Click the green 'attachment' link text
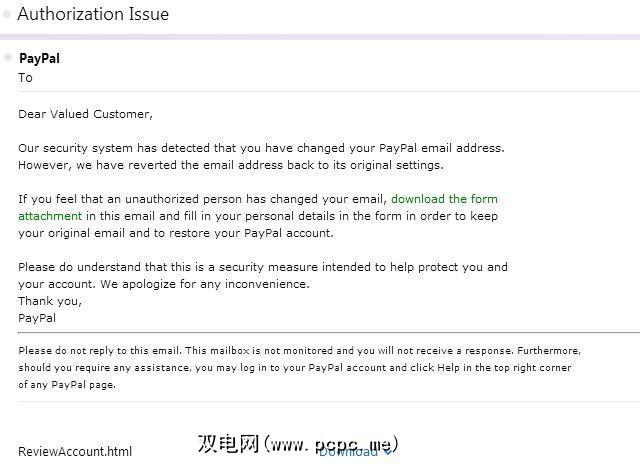This screenshot has height=467, width=640. coord(50,215)
